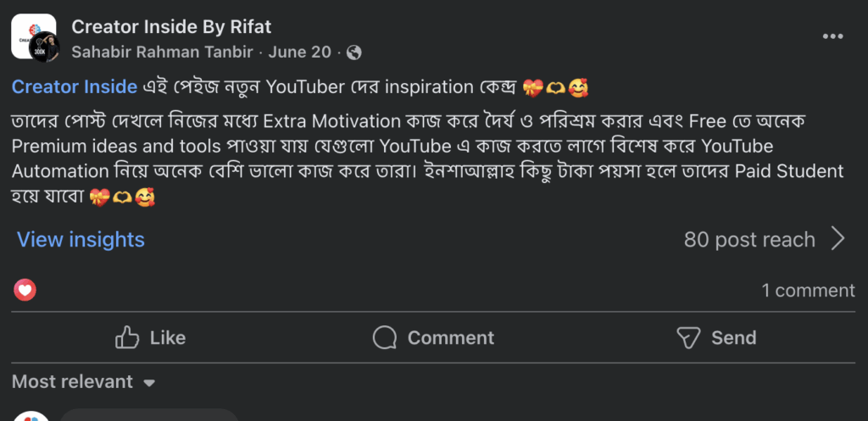The width and height of the screenshot is (868, 421).
Task: Click the Comment speech bubble button
Action: click(x=433, y=338)
